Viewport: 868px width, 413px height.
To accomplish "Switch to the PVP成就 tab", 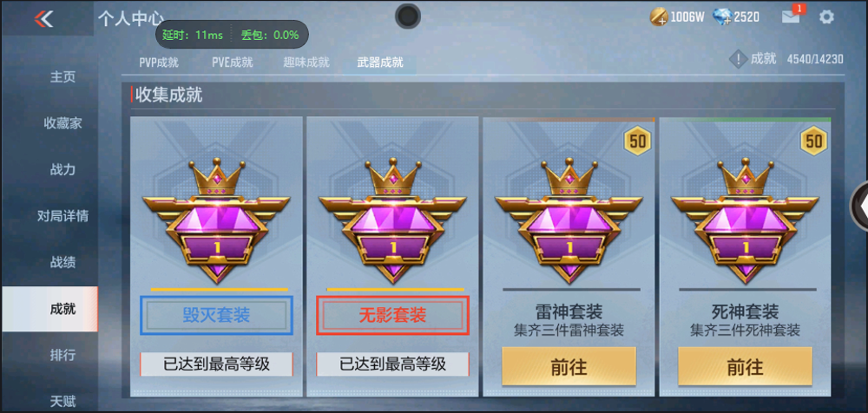I will point(159,62).
